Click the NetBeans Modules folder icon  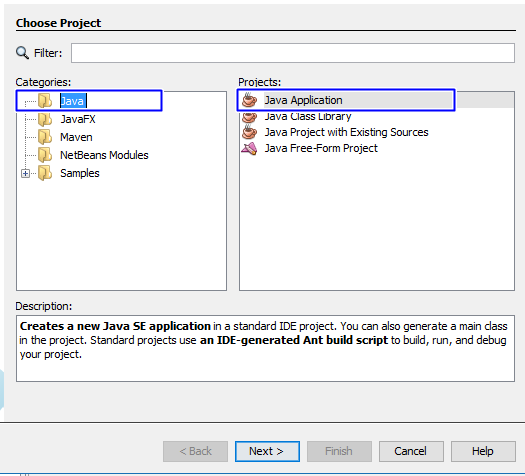[x=45, y=155]
